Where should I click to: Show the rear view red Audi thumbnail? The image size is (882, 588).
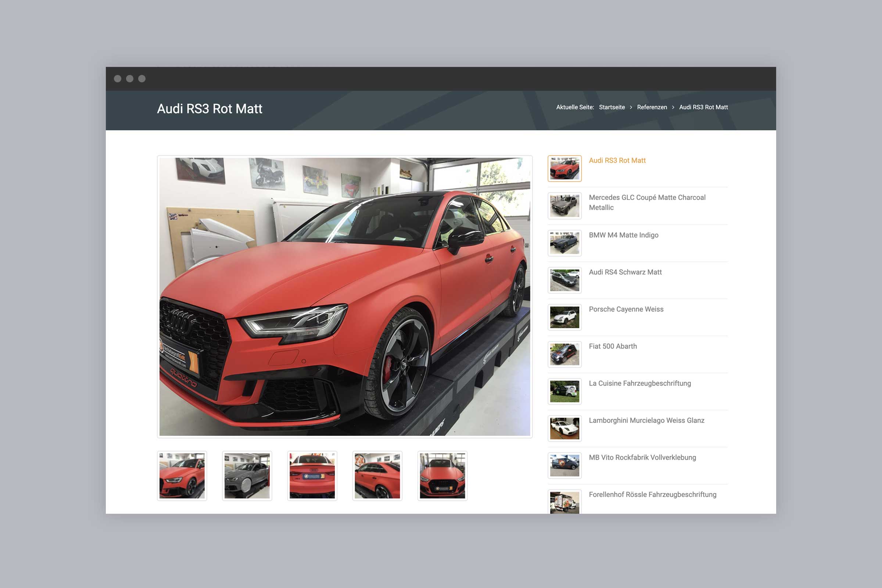pos(312,476)
